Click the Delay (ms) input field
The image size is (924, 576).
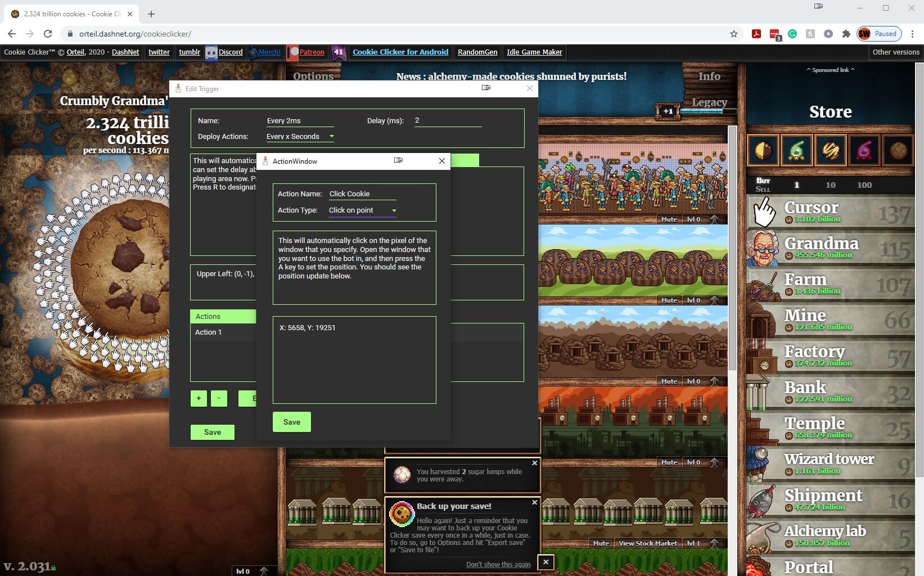448,120
